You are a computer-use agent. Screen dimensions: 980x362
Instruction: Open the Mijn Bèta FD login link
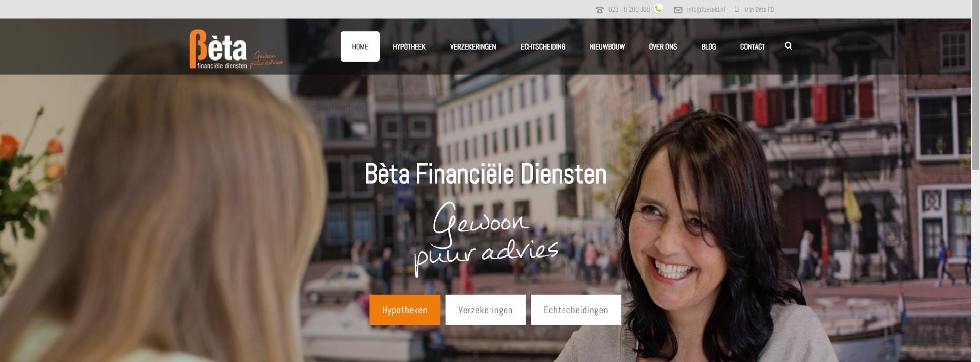[x=759, y=9]
